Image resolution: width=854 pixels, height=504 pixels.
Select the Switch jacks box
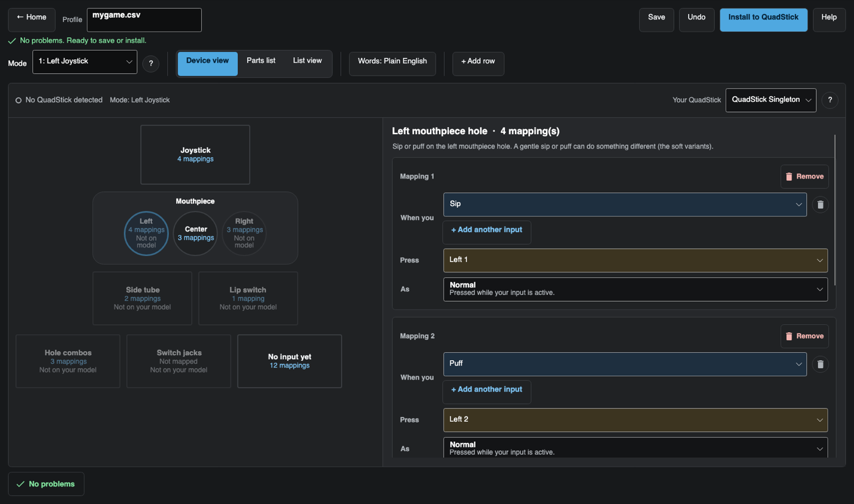[x=179, y=361]
